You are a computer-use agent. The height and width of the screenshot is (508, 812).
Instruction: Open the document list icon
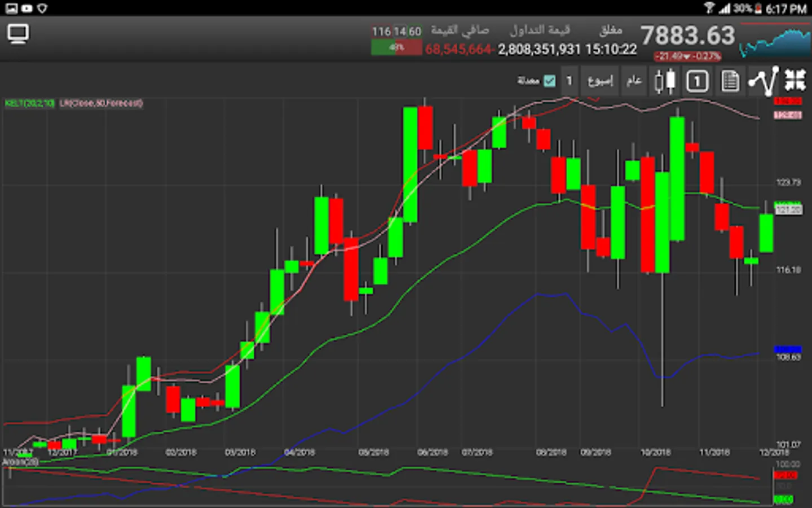click(x=730, y=81)
